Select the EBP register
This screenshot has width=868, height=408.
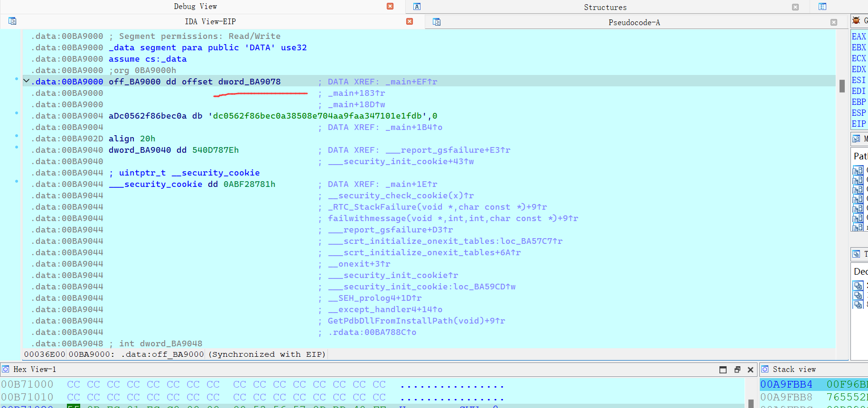pyautogui.click(x=859, y=102)
